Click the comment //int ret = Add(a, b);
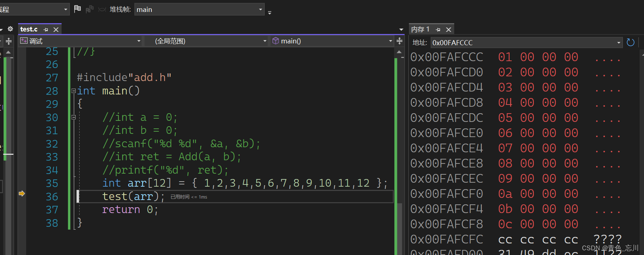Screen dimensions: 644x255 tap(172, 157)
